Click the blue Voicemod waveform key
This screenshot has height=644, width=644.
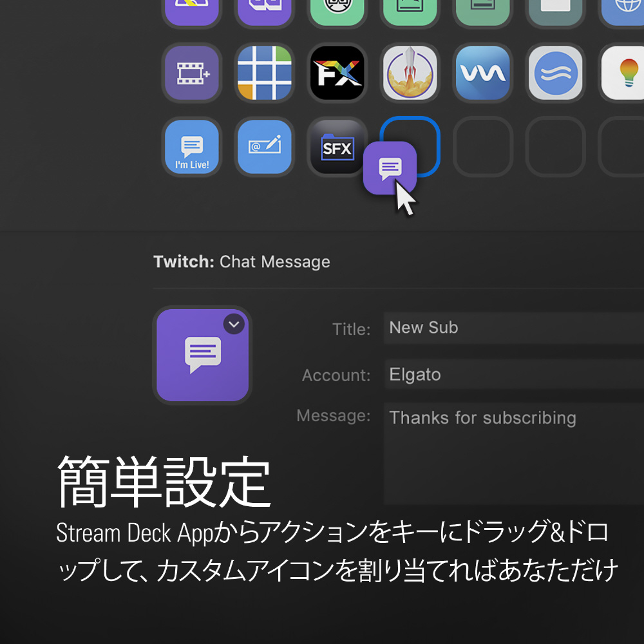click(483, 73)
